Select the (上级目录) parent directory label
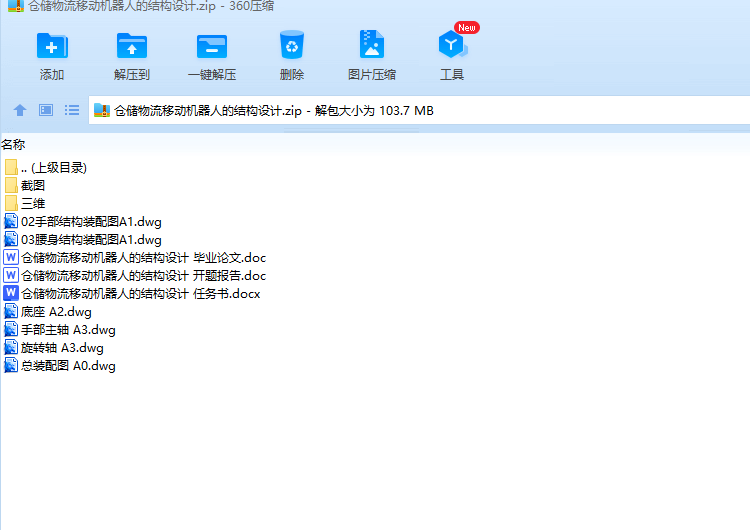The height and width of the screenshot is (530, 750). tap(59, 167)
